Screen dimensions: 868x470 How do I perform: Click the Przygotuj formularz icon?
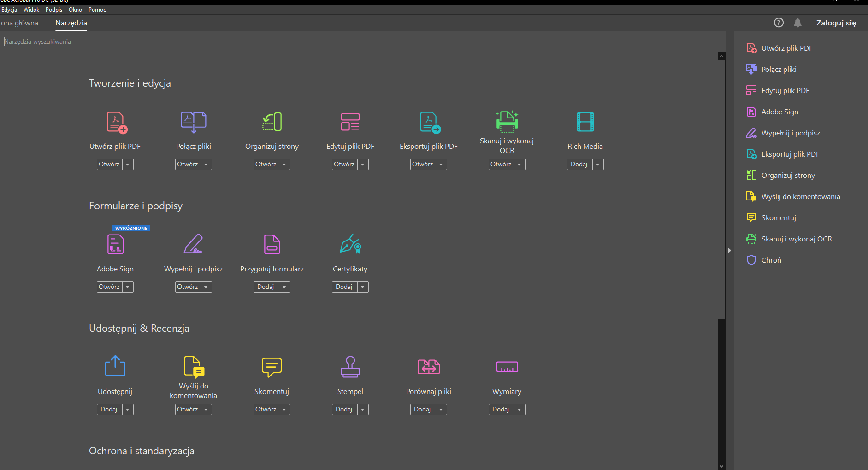[x=272, y=244]
